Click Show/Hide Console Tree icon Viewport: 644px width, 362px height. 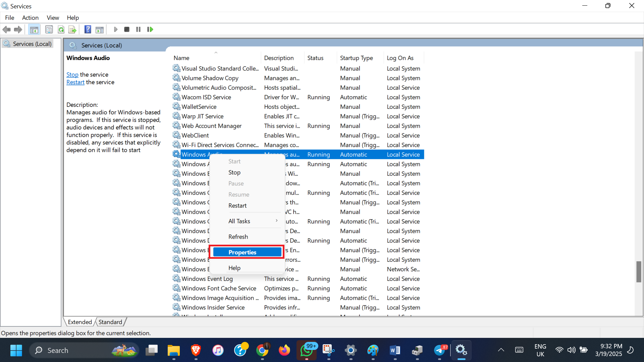pos(34,29)
